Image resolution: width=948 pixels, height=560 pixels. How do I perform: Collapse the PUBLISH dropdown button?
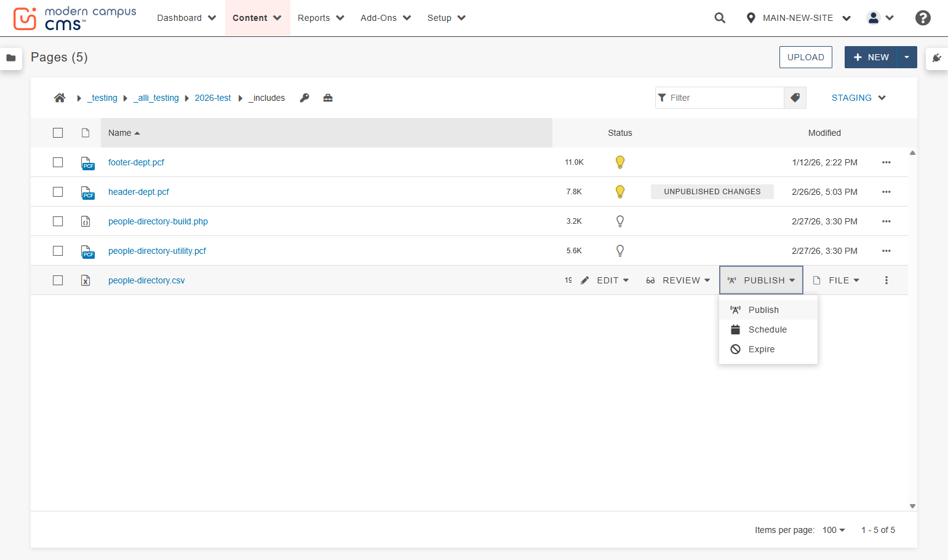[x=761, y=280]
